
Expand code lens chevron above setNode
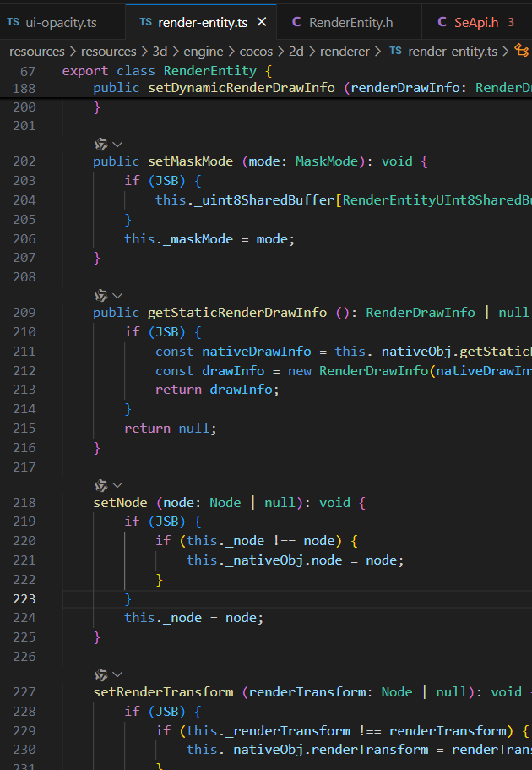[x=117, y=486]
